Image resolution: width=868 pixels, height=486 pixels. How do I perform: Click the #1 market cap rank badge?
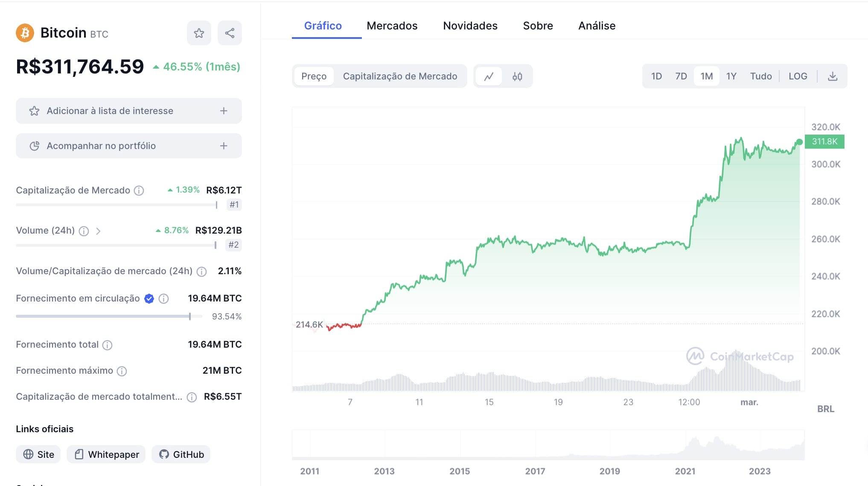click(234, 205)
